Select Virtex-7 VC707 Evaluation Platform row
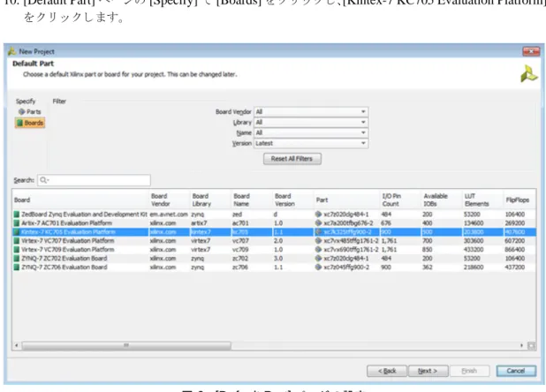Image resolution: width=546 pixels, height=392 pixels. click(275, 241)
